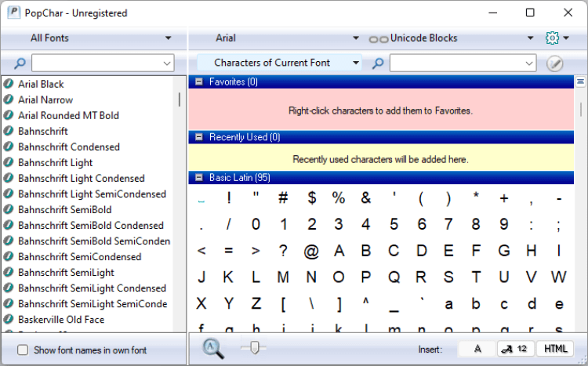588x366 pixels.
Task: Open the All Fonts dropdown
Action: 168,38
